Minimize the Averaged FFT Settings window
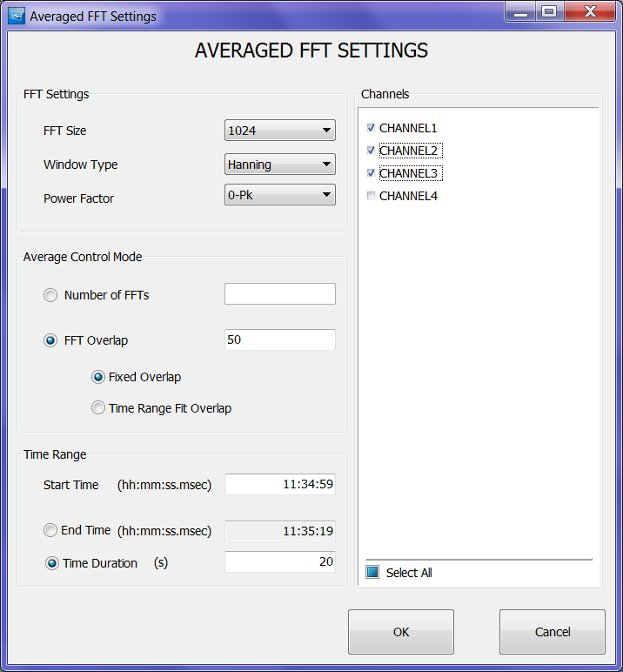The image size is (623, 672). point(520,11)
